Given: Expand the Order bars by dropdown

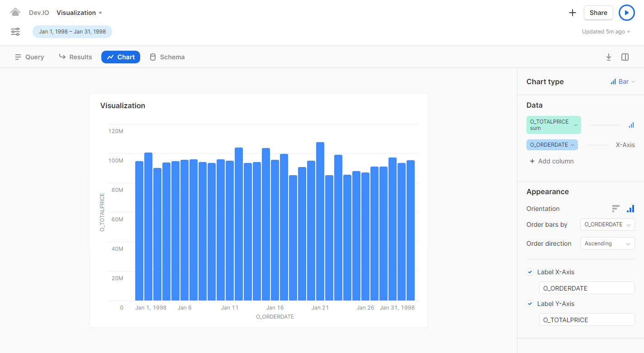Looking at the screenshot, I should coord(607,224).
